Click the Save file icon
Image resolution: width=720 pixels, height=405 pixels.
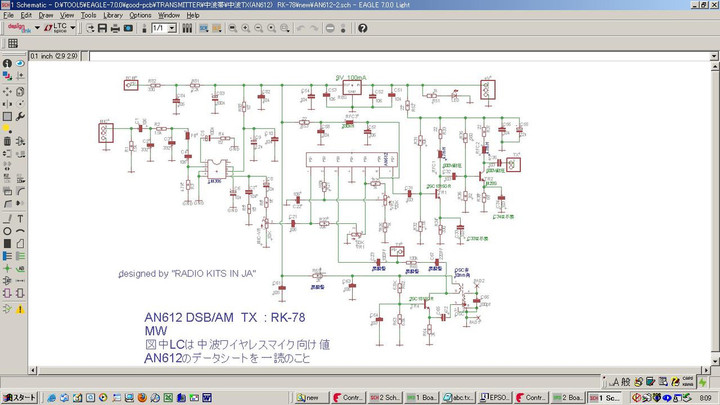(103, 28)
